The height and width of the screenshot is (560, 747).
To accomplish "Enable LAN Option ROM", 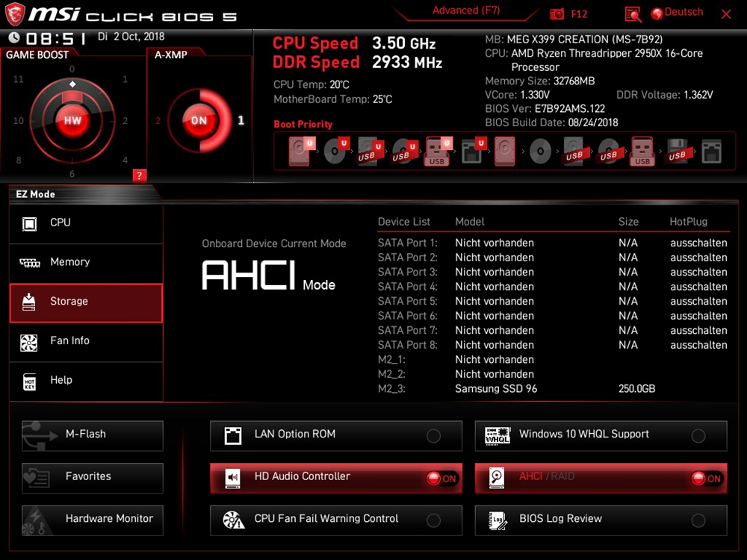I will 433,436.
